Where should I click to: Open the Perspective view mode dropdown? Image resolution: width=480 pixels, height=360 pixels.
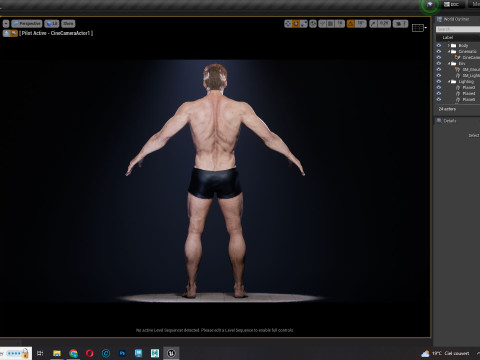point(27,24)
